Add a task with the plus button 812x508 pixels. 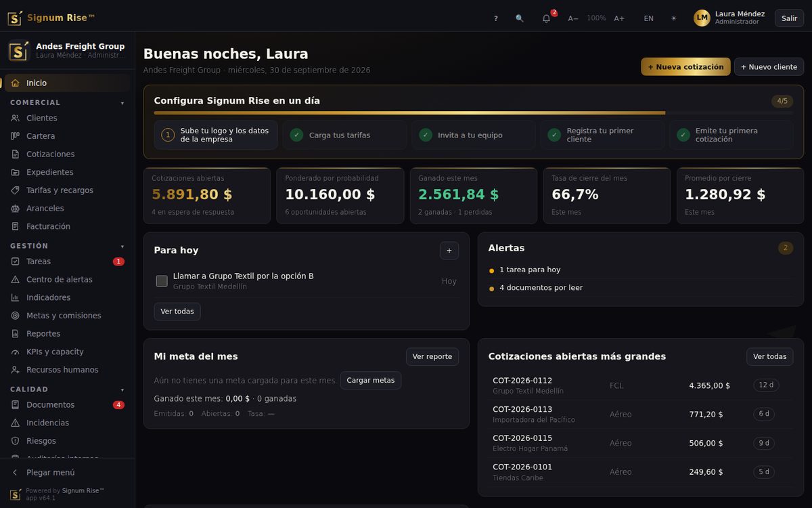449,251
